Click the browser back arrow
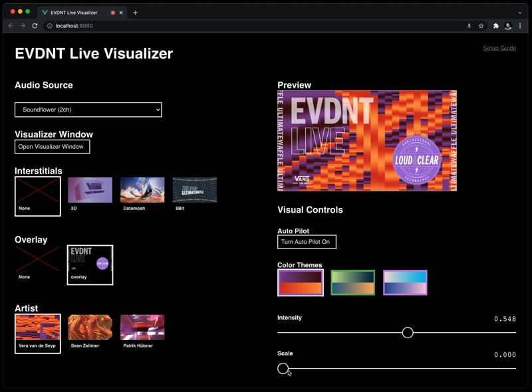 point(11,26)
